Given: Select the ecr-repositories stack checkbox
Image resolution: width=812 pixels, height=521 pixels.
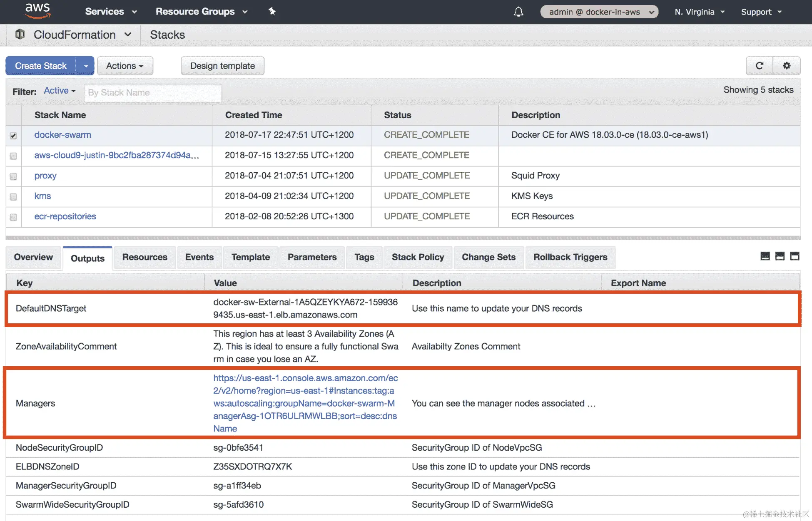Looking at the screenshot, I should pos(13,217).
